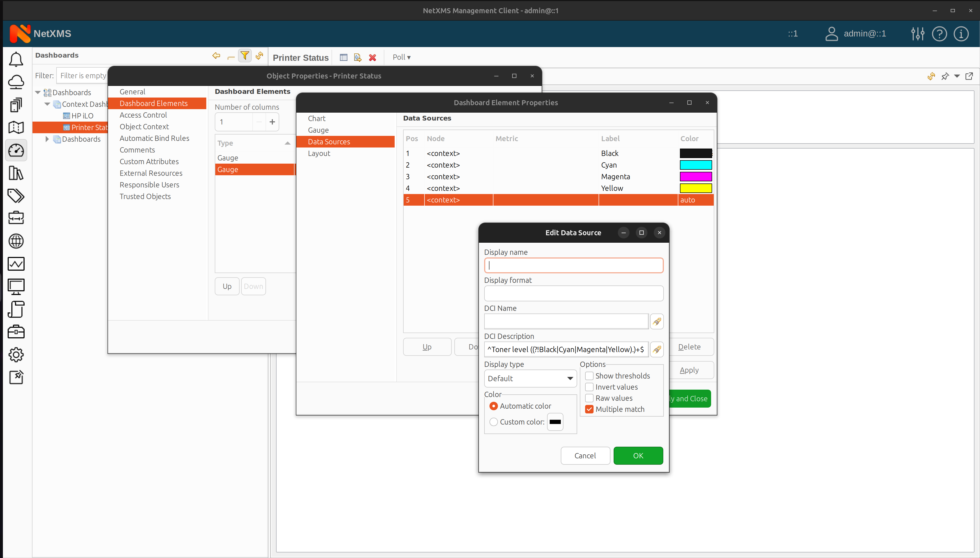Open the Display type dropdown
Image resolution: width=980 pixels, height=558 pixels.
pyautogui.click(x=530, y=377)
